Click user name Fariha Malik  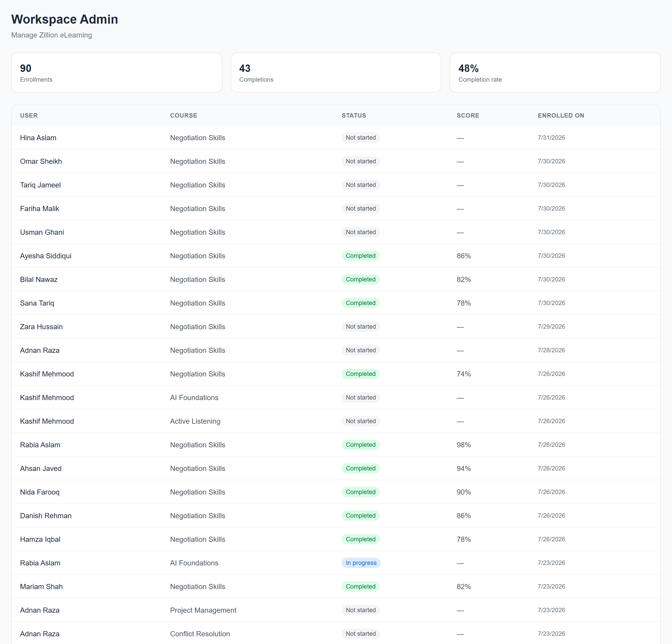[x=39, y=209]
